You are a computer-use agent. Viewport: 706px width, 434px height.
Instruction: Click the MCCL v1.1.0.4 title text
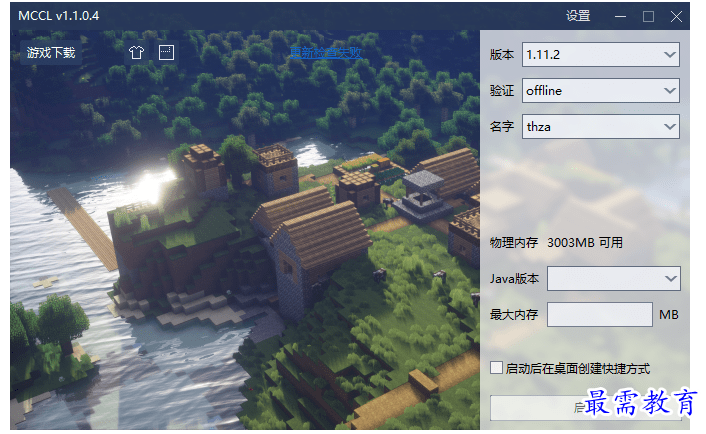pos(59,16)
